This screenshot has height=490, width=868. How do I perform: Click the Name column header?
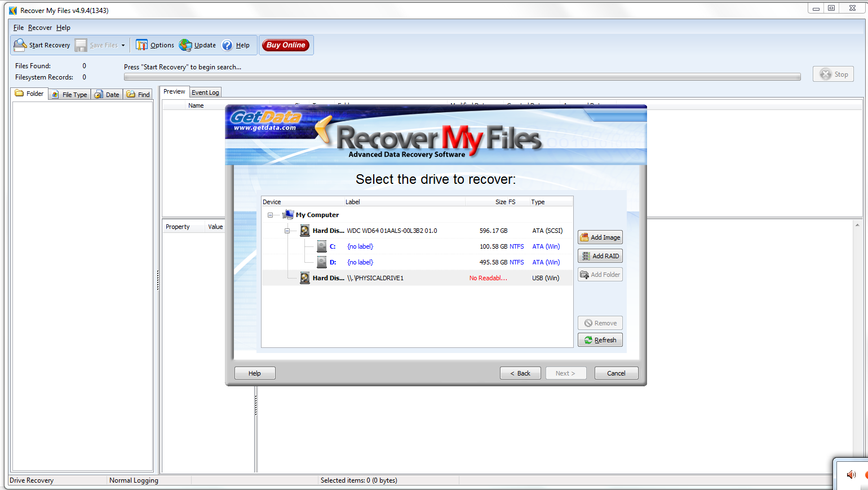(x=196, y=105)
